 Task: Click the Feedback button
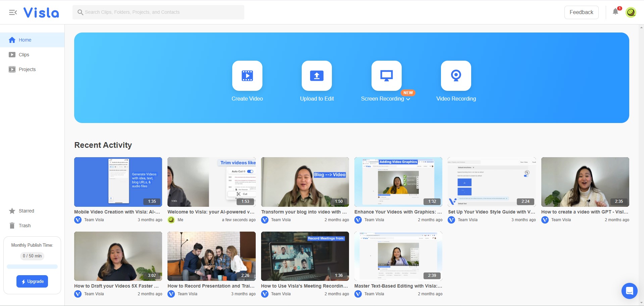(581, 12)
